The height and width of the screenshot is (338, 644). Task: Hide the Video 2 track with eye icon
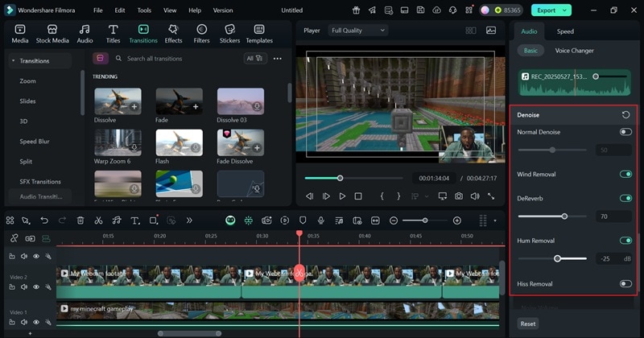tap(36, 287)
